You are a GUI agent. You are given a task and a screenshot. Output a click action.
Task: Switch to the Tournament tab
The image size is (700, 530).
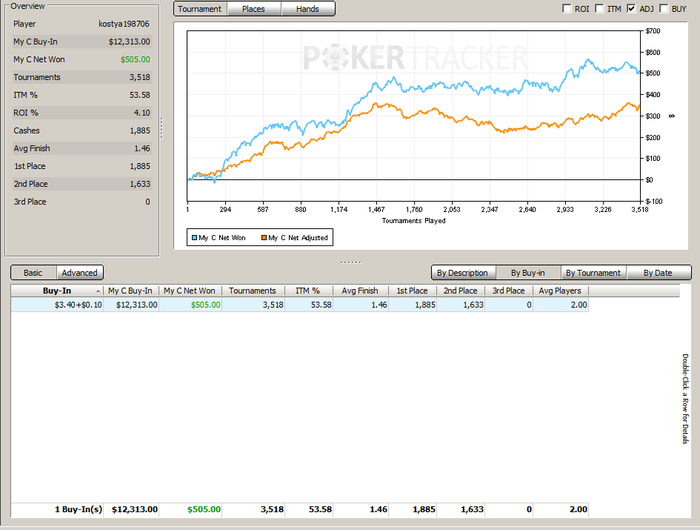[x=200, y=9]
